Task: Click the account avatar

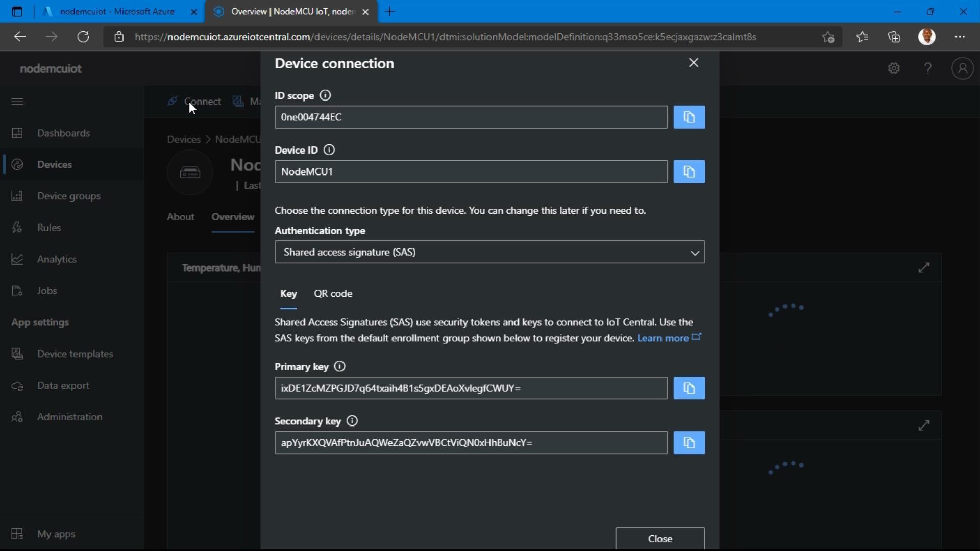Action: [x=963, y=68]
